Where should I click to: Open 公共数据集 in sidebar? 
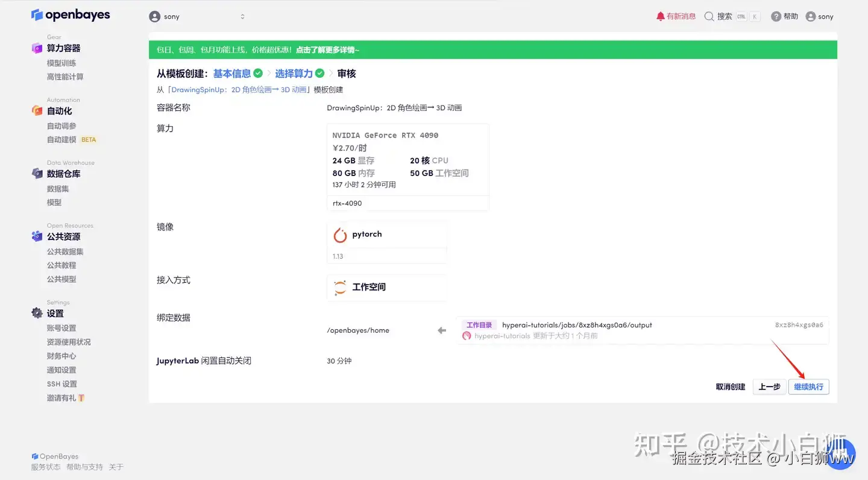[65, 251]
